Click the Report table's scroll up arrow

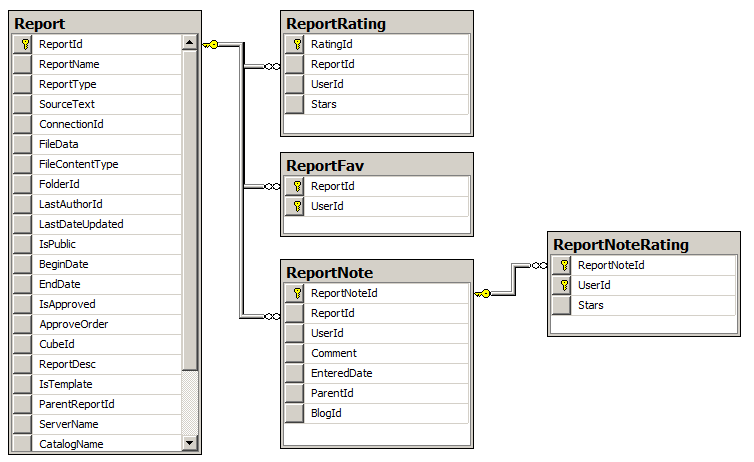pyautogui.click(x=190, y=42)
